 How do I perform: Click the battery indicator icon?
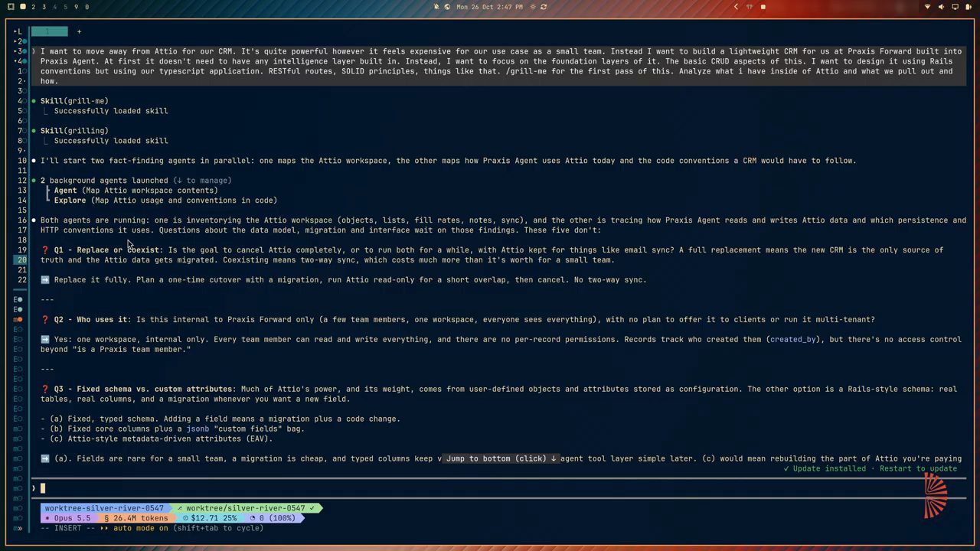tap(969, 7)
